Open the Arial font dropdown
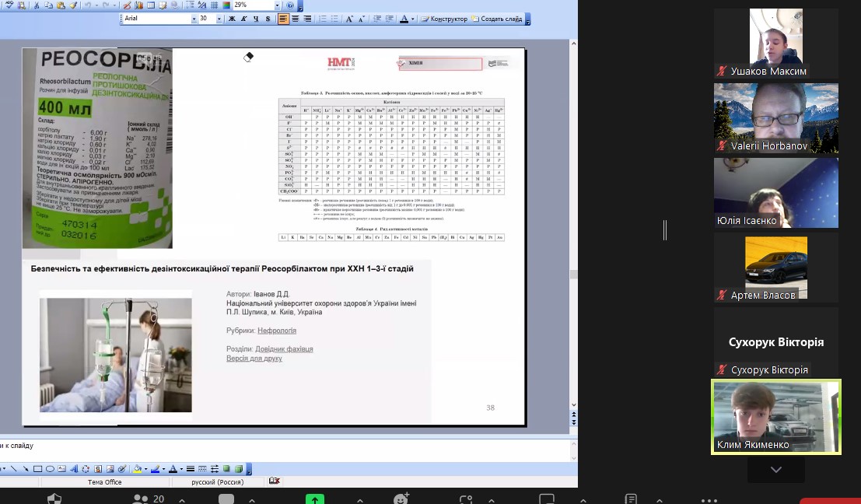This screenshot has height=504, width=861. point(194,19)
